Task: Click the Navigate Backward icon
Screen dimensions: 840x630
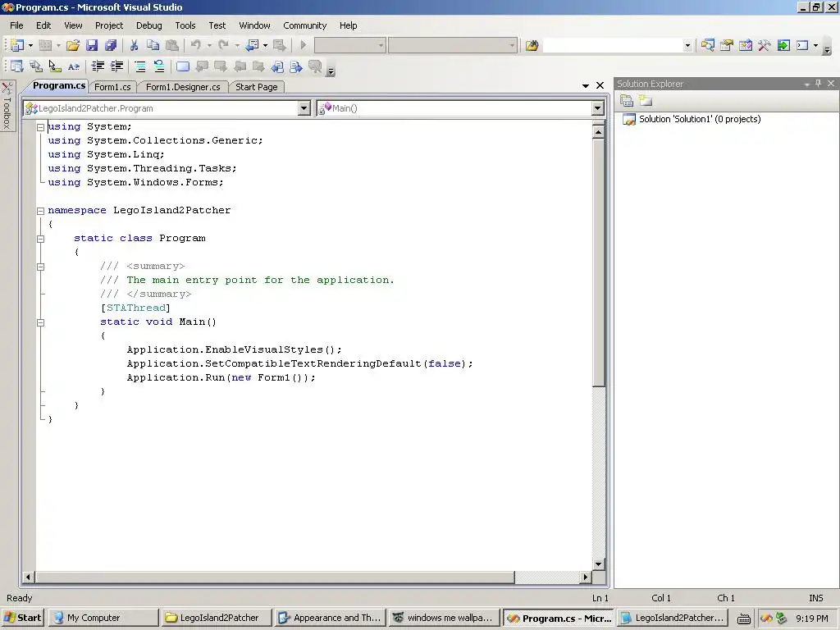Action: [252, 46]
